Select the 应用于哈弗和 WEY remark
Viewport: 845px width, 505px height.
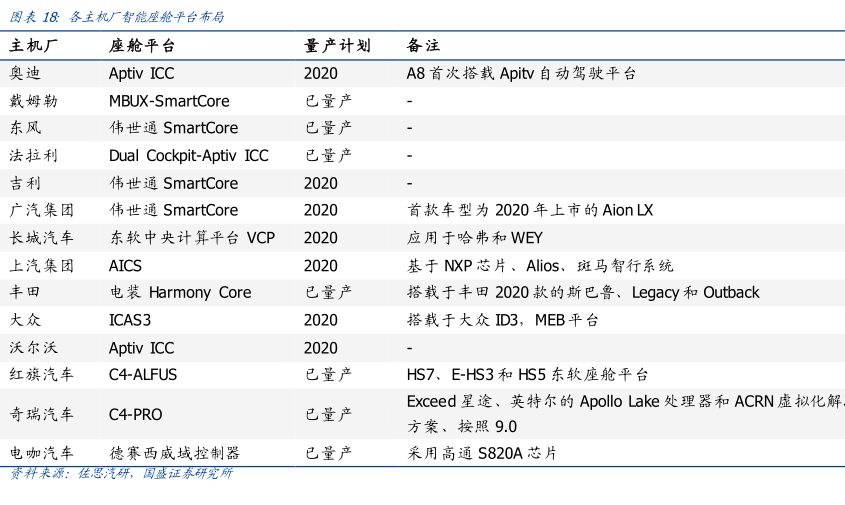pyautogui.click(x=474, y=238)
